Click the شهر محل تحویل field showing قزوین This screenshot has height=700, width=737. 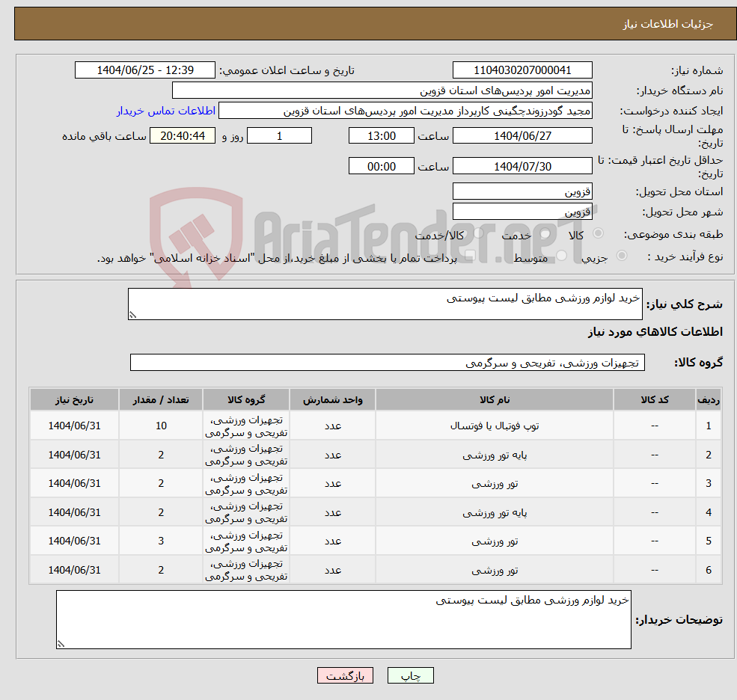click(522, 211)
